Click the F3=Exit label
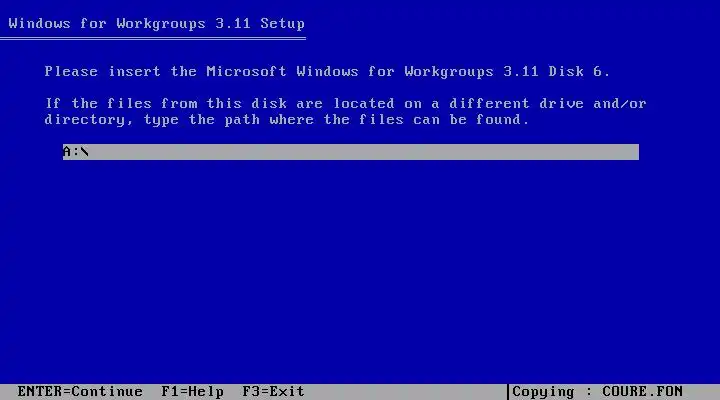 click(273, 392)
